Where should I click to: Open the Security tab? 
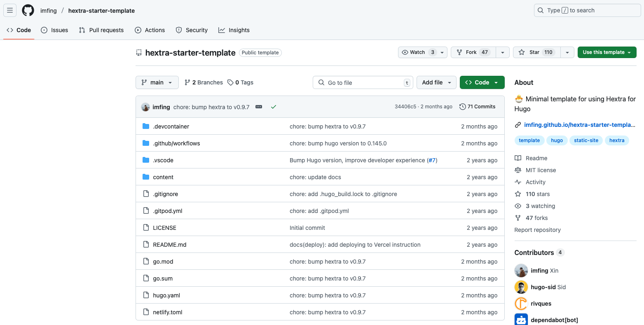pyautogui.click(x=192, y=30)
